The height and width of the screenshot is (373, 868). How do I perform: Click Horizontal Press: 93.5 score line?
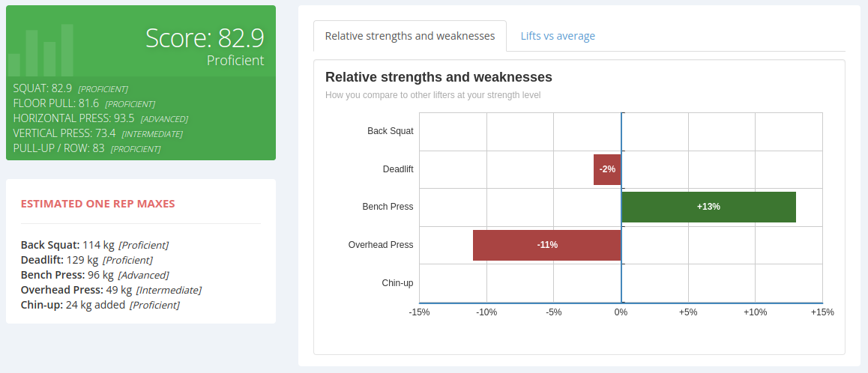click(x=100, y=118)
